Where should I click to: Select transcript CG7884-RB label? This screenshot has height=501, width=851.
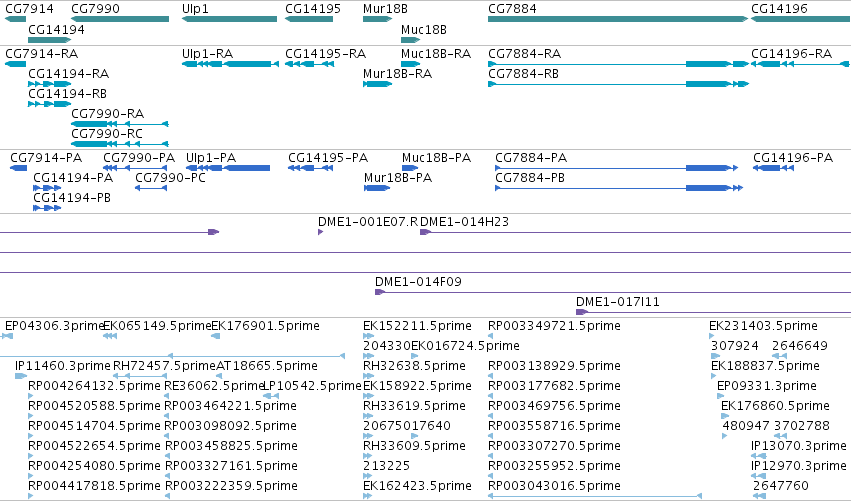(524, 74)
